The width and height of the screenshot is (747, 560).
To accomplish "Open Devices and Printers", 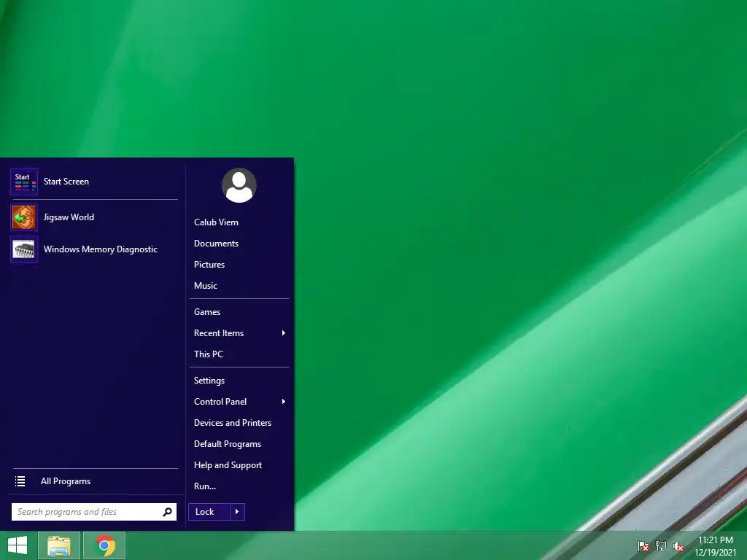I will coord(233,423).
